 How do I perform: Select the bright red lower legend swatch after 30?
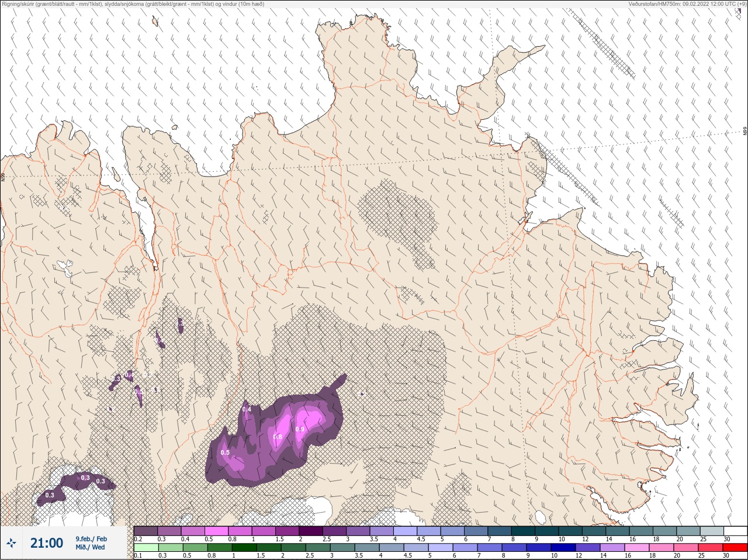tap(735, 548)
